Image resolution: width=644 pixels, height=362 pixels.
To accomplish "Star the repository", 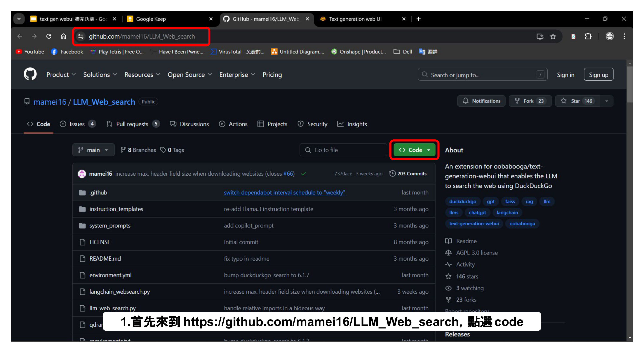I will click(x=577, y=101).
